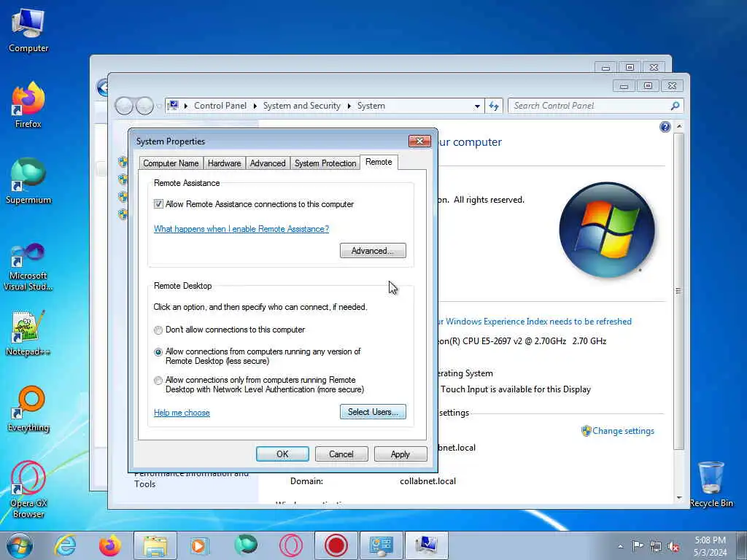Select Don't allow connections to this computer
The image size is (747, 560).
click(158, 330)
